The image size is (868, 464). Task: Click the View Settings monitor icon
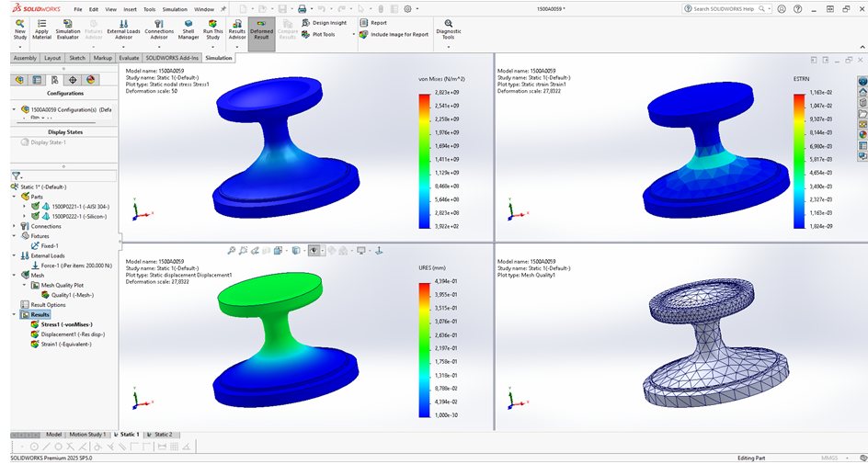pyautogui.click(x=361, y=251)
